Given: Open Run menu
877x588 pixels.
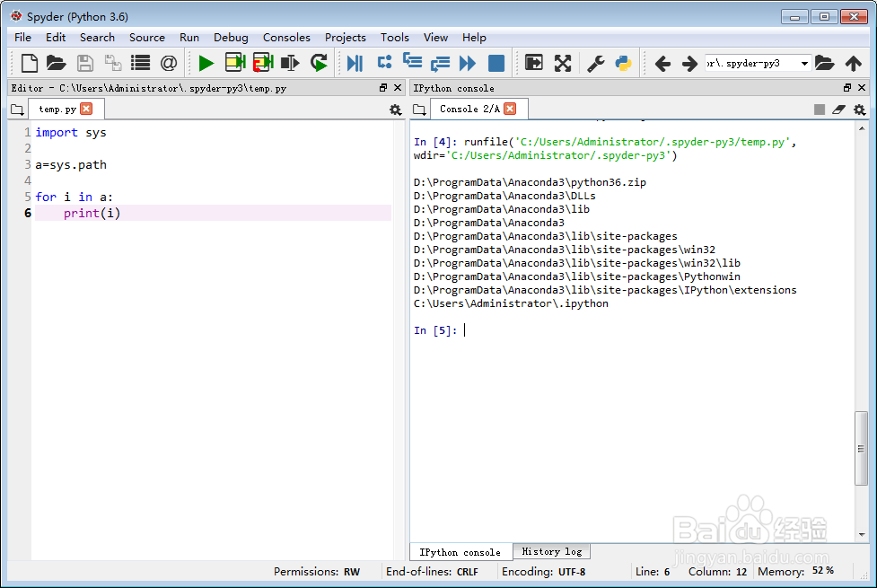Looking at the screenshot, I should coord(189,38).
